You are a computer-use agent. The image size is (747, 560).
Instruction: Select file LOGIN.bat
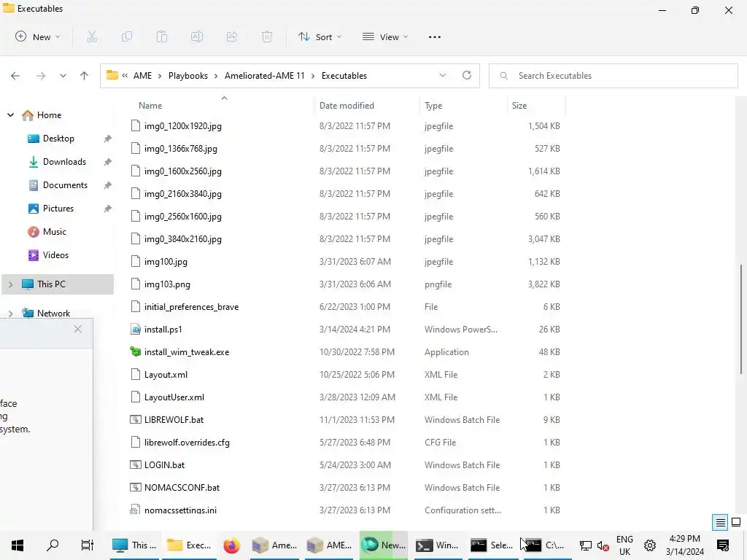pos(164,464)
